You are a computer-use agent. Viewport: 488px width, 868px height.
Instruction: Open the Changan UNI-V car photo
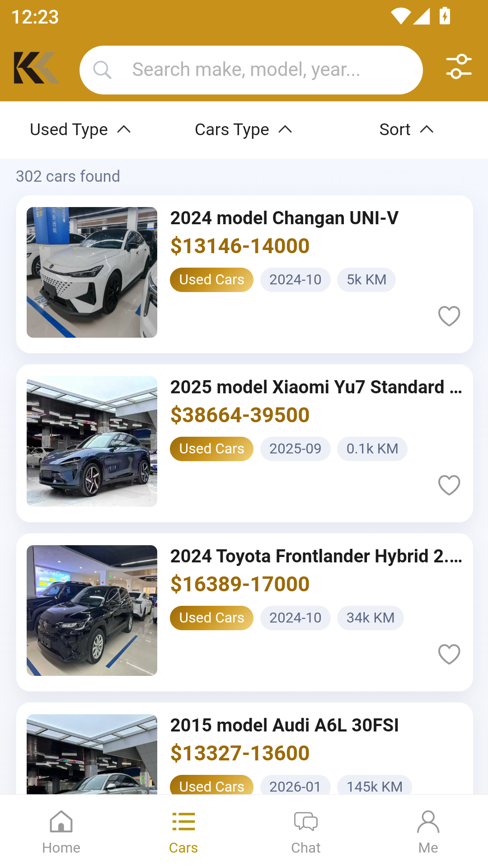click(x=92, y=272)
